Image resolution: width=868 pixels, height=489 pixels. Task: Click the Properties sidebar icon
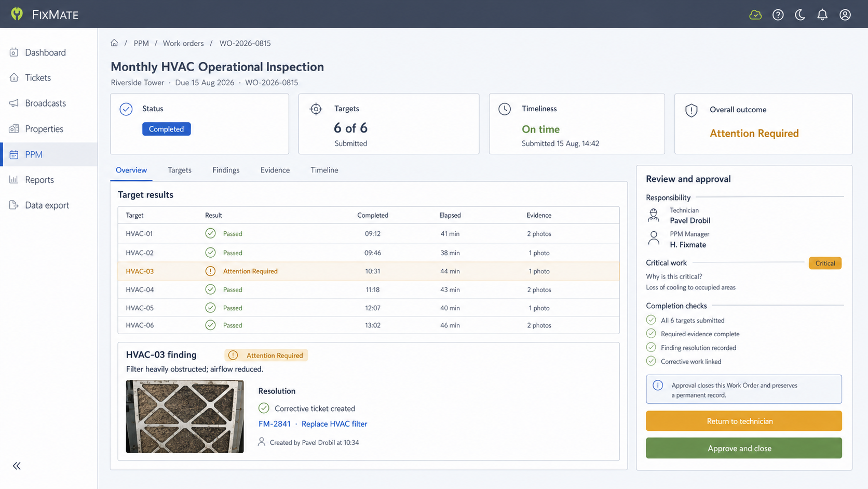(x=14, y=128)
